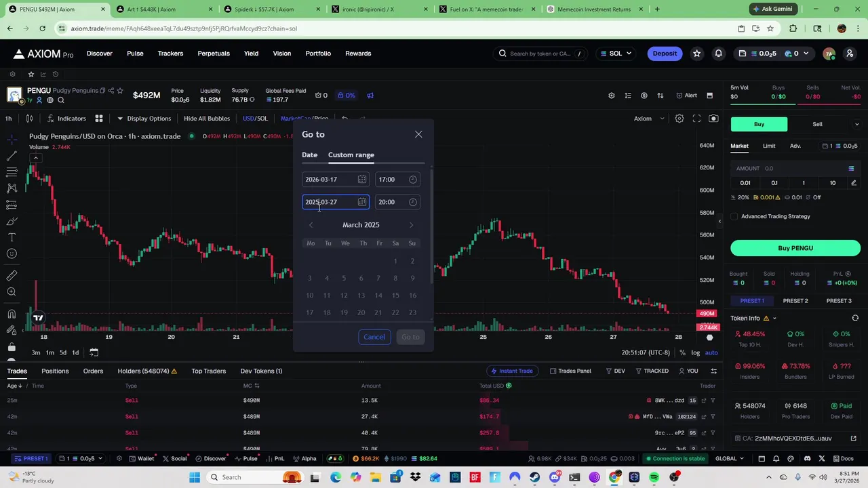Switch to the Date tab

309,155
